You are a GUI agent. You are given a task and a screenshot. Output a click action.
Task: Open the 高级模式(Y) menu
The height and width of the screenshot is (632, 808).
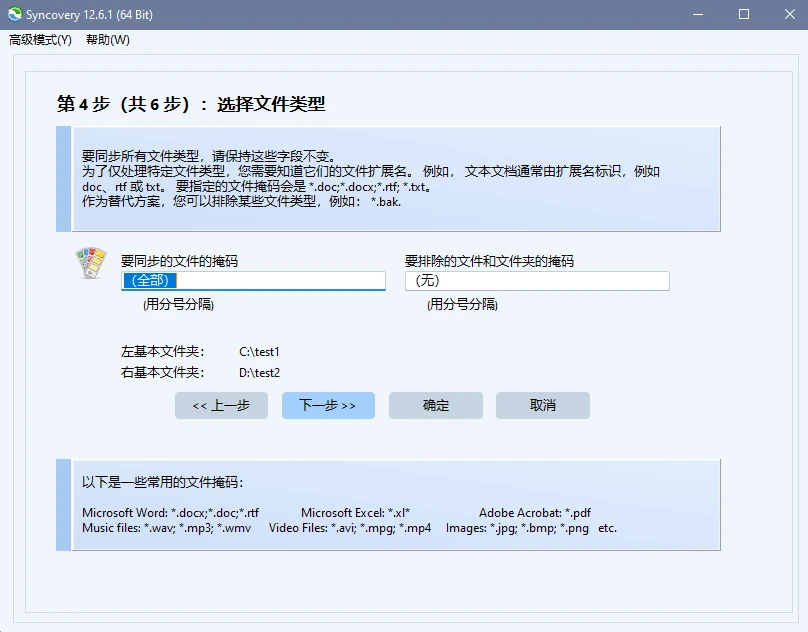click(40, 40)
